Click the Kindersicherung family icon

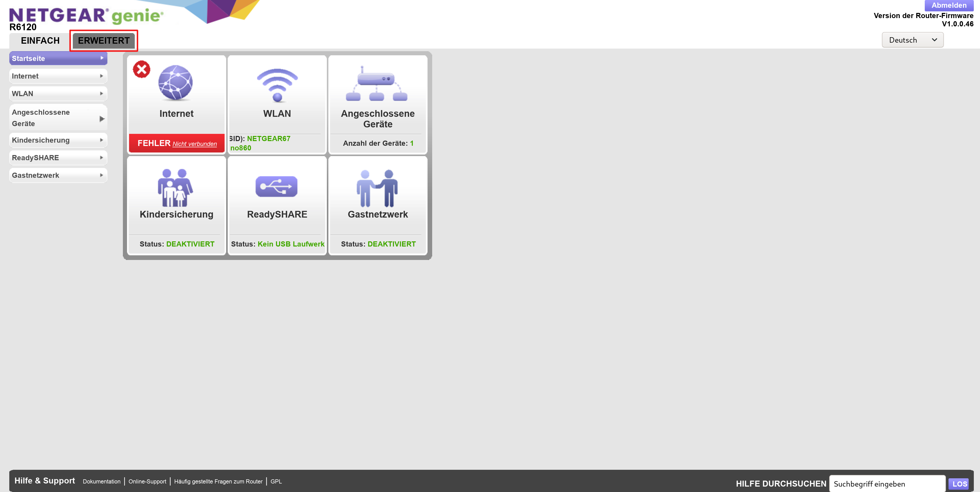175,187
